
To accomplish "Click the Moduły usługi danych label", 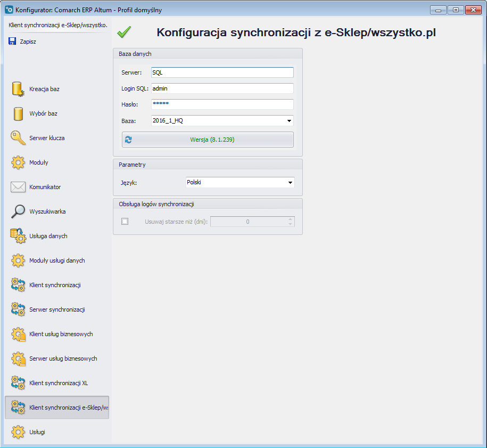I will [57, 260].
